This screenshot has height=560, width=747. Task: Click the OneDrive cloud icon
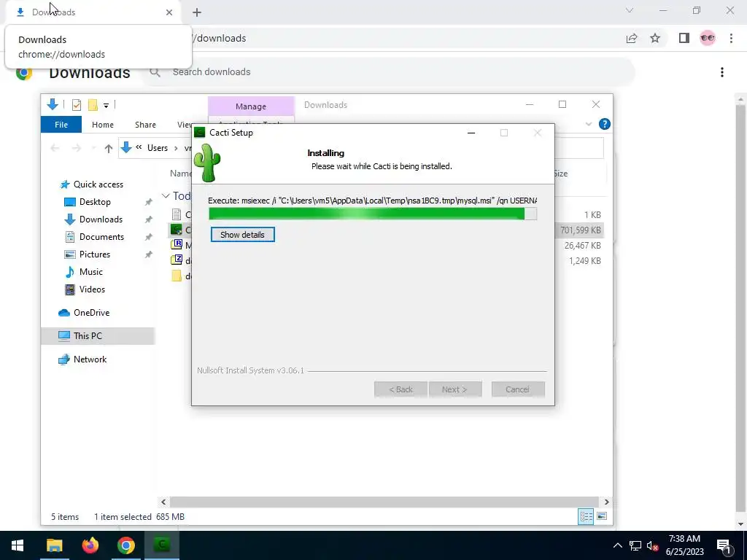tap(64, 313)
